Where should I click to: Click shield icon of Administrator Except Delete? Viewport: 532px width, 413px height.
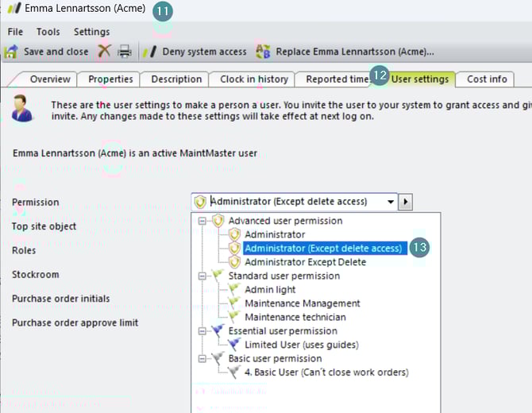pyautogui.click(x=234, y=262)
